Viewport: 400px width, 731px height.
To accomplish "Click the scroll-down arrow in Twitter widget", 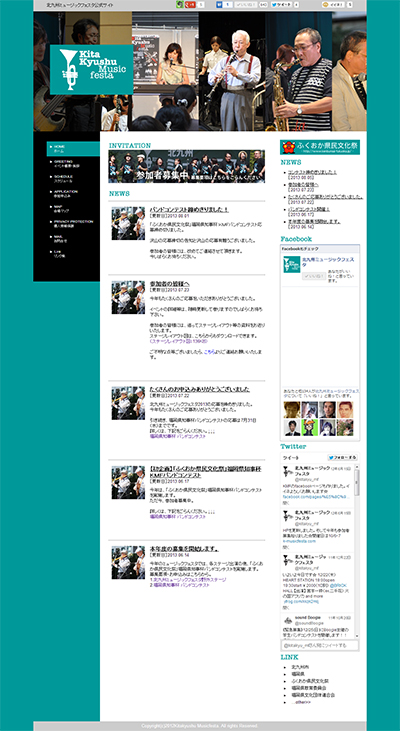I will click(x=357, y=636).
